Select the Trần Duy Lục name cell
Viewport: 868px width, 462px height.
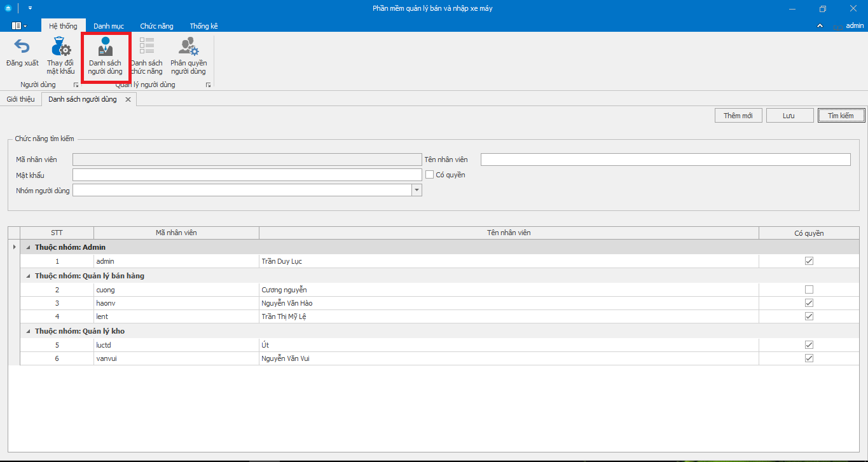coord(509,261)
